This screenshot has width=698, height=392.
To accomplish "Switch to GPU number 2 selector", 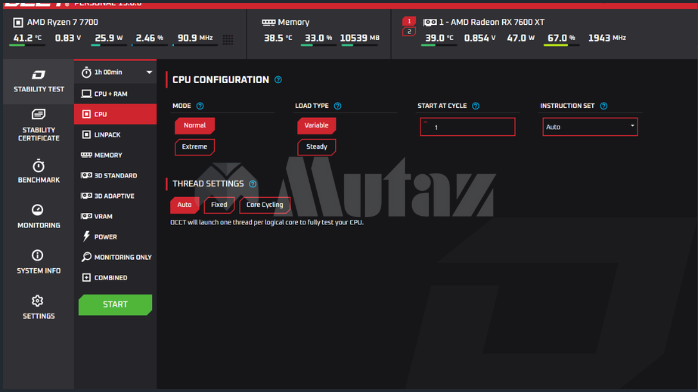I will pos(409,32).
